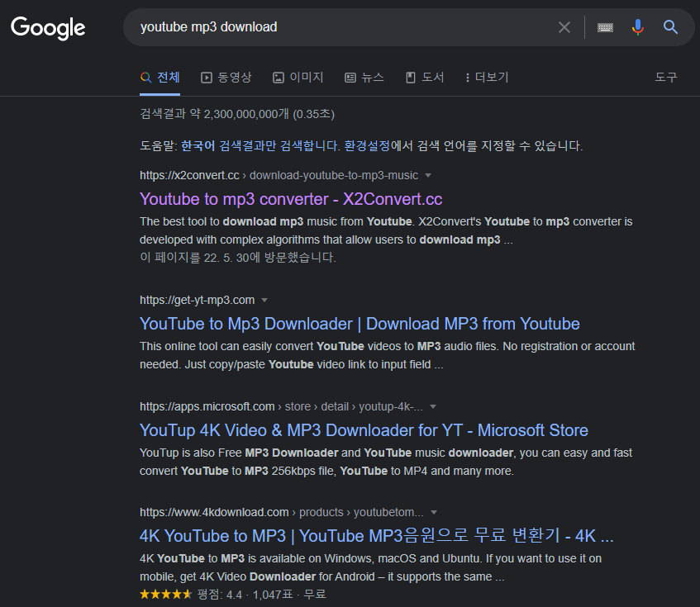
Task: Start voice search with the microphone icon
Action: (x=638, y=27)
